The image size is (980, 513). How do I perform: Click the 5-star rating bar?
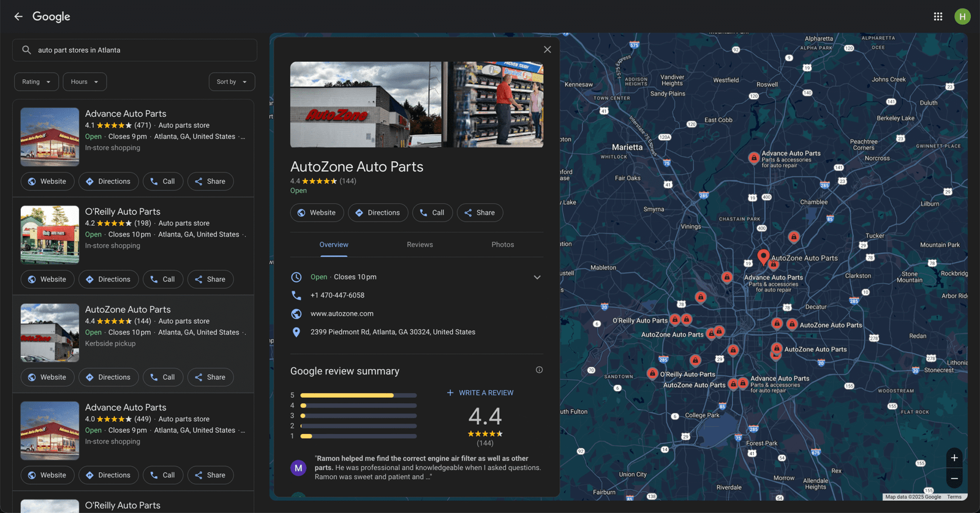358,395
